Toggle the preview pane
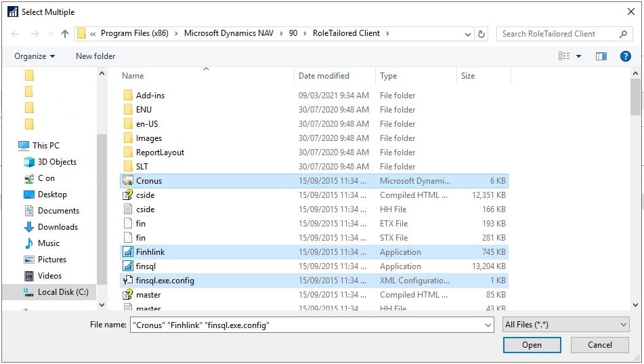The width and height of the screenshot is (644, 364). tap(601, 56)
